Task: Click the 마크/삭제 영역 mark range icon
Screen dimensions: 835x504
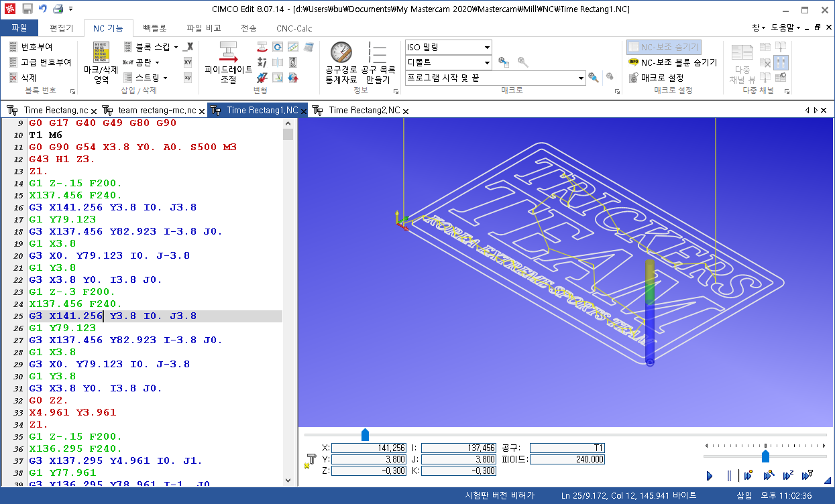Action: pos(101,52)
